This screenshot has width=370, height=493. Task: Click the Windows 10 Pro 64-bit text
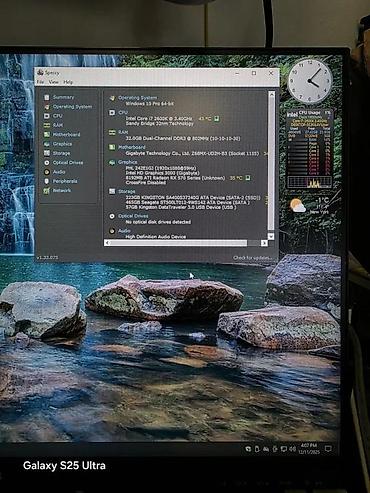[x=150, y=104]
